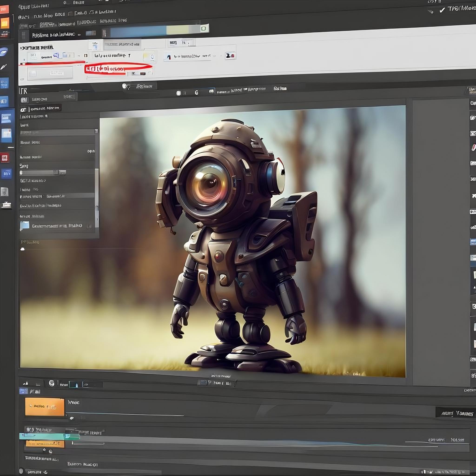Click the red-black figure icon in the white ribbon
This screenshot has width=476, height=476.
pyautogui.click(x=230, y=56)
